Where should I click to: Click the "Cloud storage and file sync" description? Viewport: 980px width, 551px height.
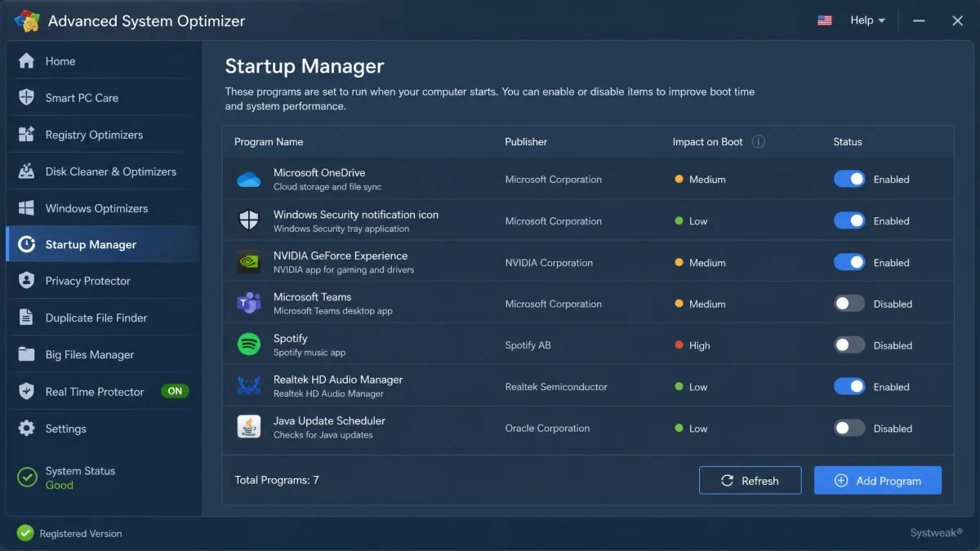(x=327, y=187)
